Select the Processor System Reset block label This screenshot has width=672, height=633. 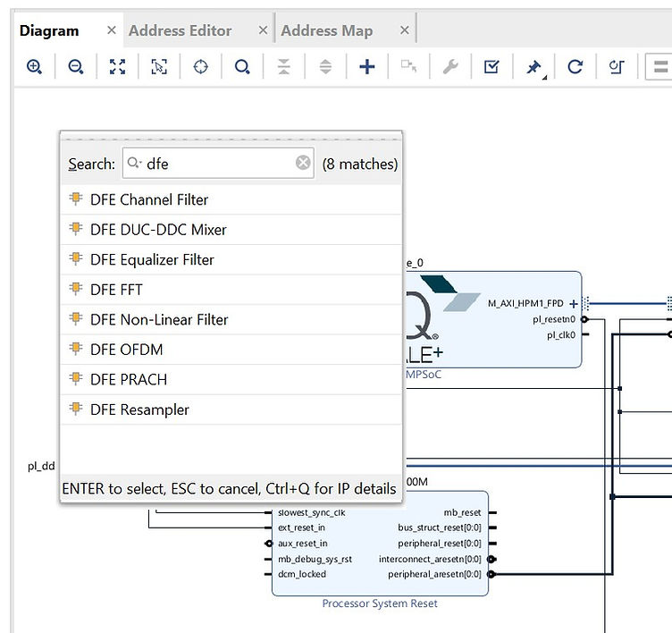tap(380, 603)
